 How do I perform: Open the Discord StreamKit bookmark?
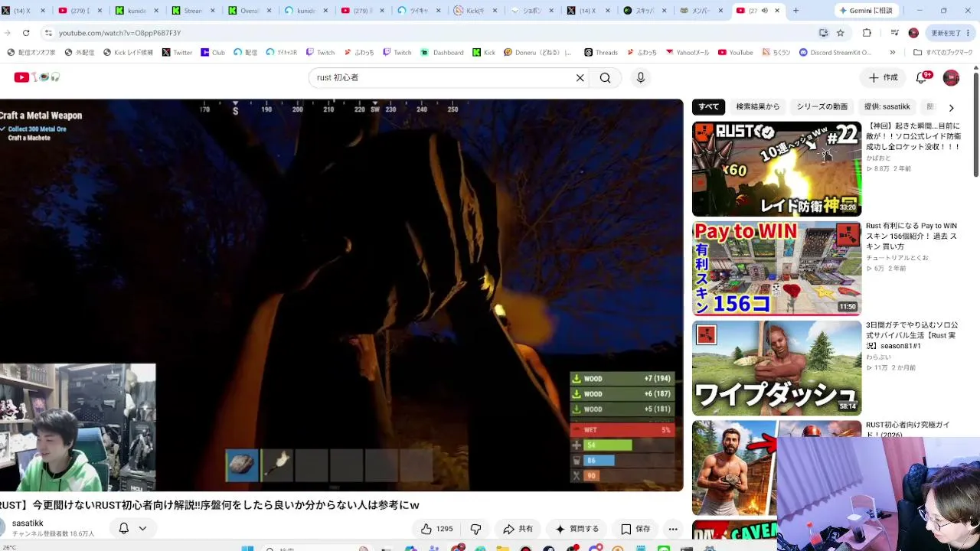pos(835,53)
